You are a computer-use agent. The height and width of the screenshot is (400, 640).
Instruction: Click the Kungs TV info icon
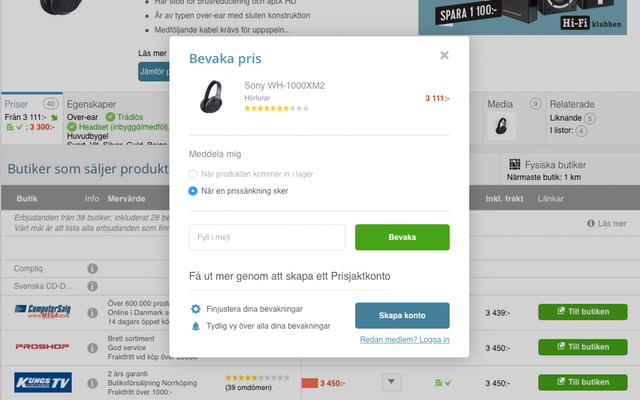click(x=93, y=383)
